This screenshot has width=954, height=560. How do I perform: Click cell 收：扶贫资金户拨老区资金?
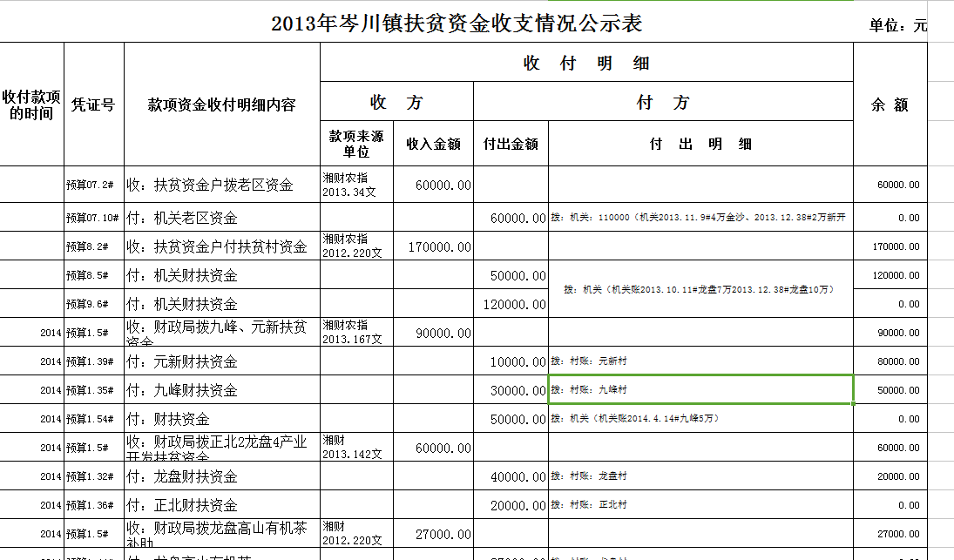point(221,185)
